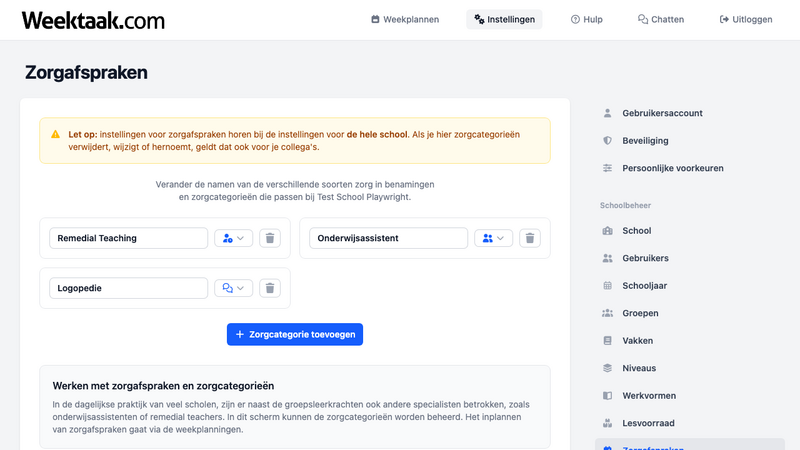Click the shield icon beside Beveiliging
Viewport: 800px width, 450px height.
pos(607,141)
